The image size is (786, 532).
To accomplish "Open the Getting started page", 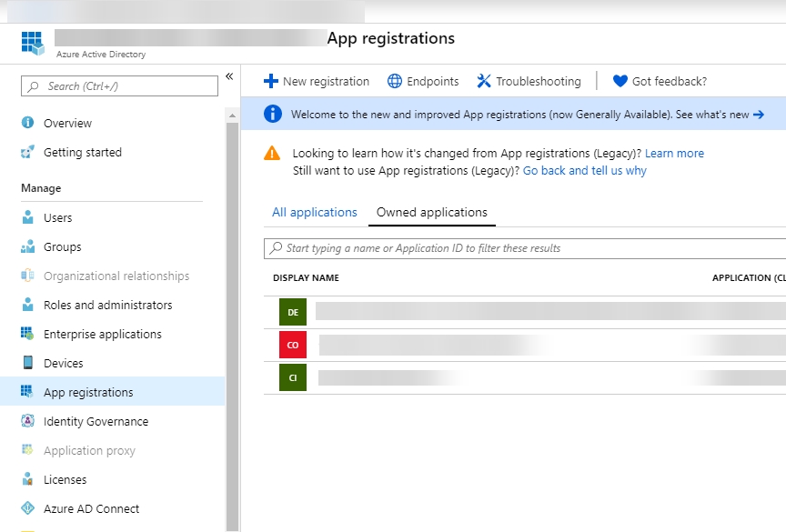I will 83,152.
